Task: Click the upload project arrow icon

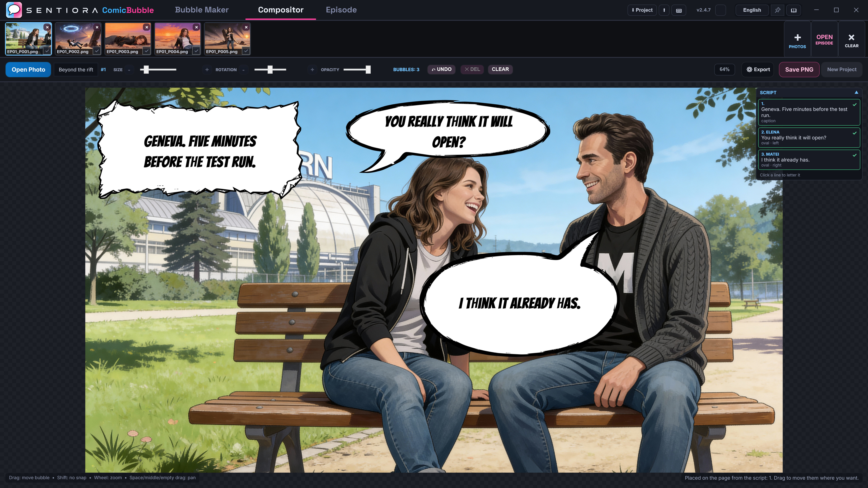Action: point(664,10)
